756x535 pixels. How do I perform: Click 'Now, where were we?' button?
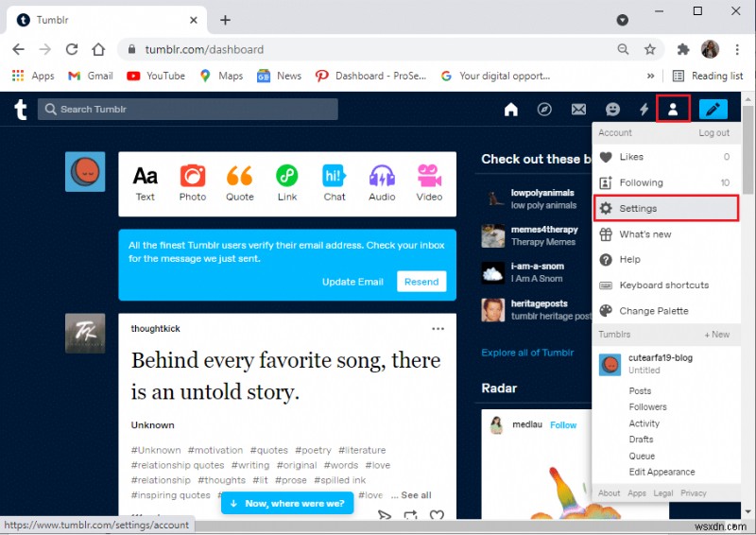pyautogui.click(x=287, y=503)
